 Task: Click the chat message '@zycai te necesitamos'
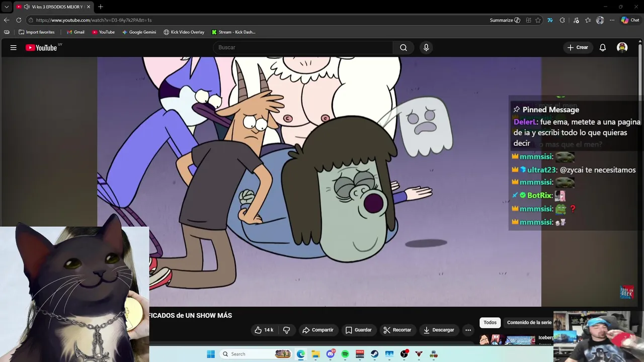click(x=597, y=170)
